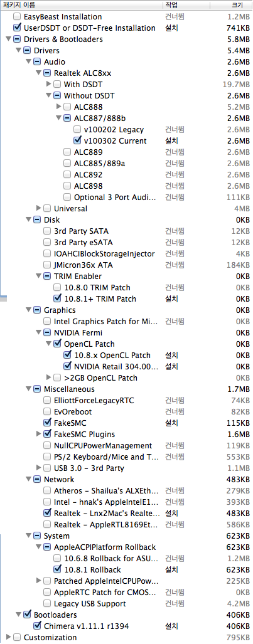
Task: Uncheck v100302 Current audio driver
Action: click(x=77, y=140)
